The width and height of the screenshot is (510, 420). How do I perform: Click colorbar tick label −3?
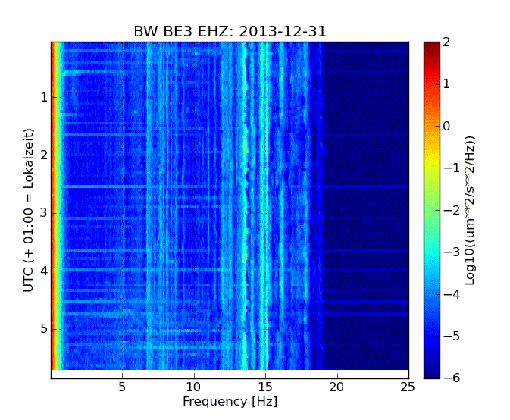click(452, 252)
